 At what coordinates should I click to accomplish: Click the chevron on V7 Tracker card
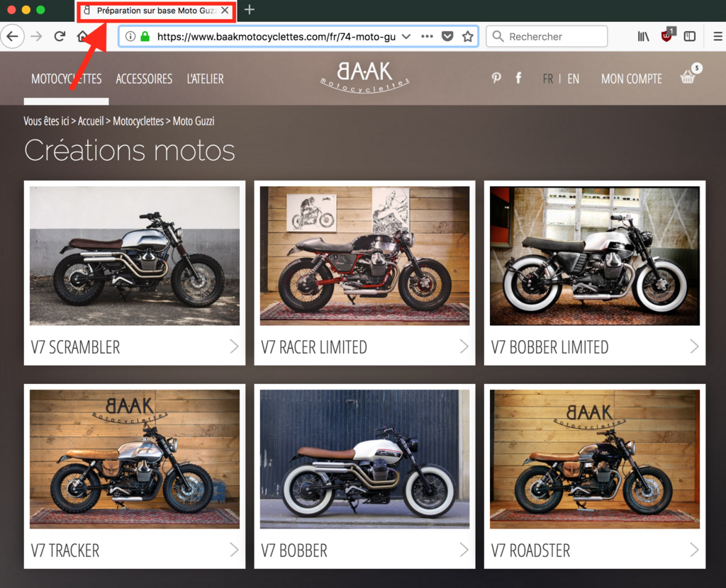tap(234, 550)
